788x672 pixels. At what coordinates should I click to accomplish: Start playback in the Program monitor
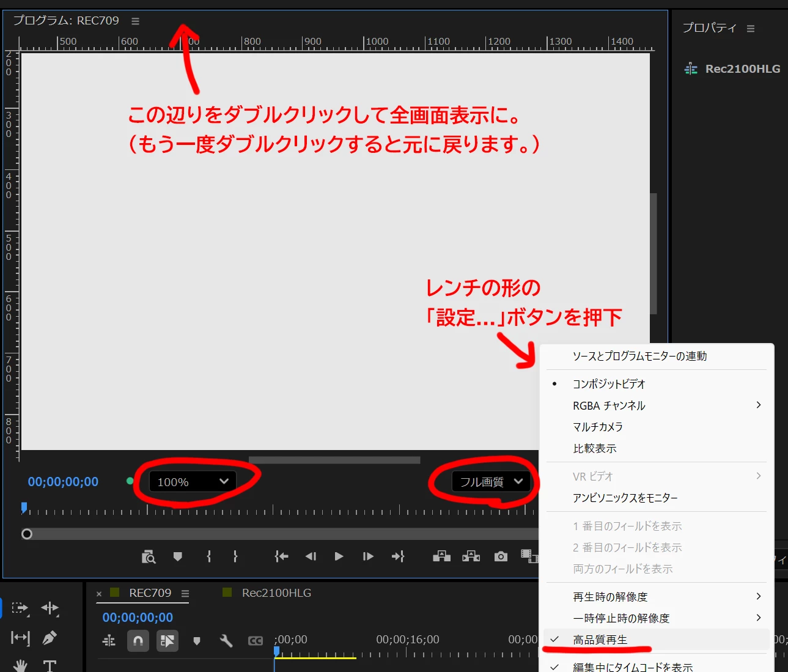pyautogui.click(x=339, y=556)
